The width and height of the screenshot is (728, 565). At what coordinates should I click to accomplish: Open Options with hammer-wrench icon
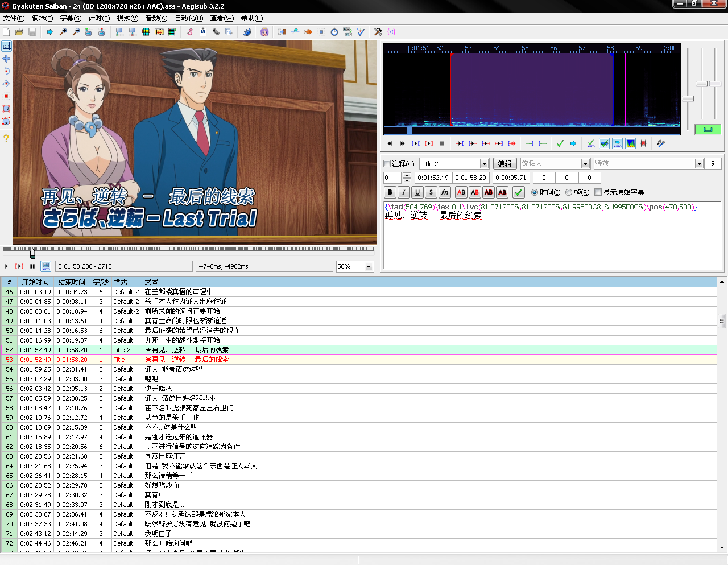[378, 32]
